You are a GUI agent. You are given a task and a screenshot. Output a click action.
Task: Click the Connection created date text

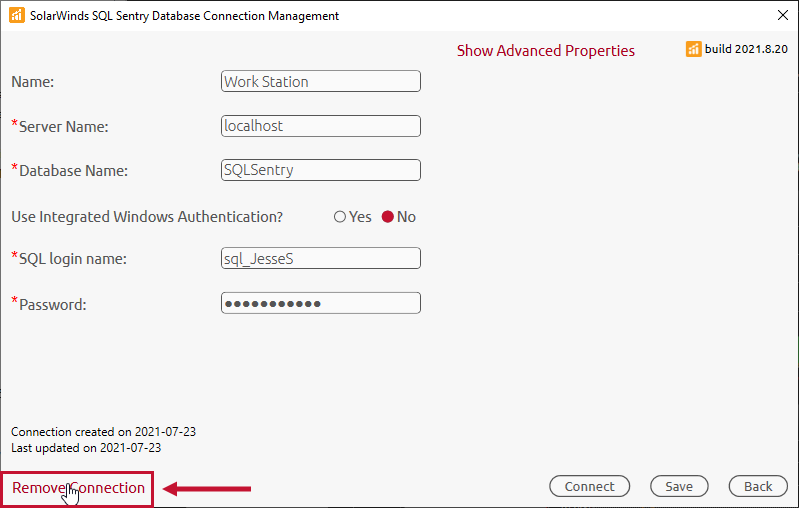103,432
